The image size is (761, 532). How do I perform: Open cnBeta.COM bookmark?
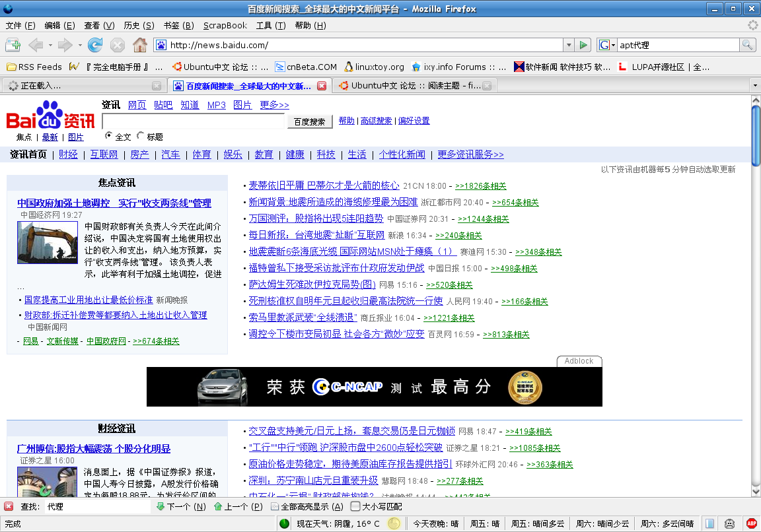[306, 67]
